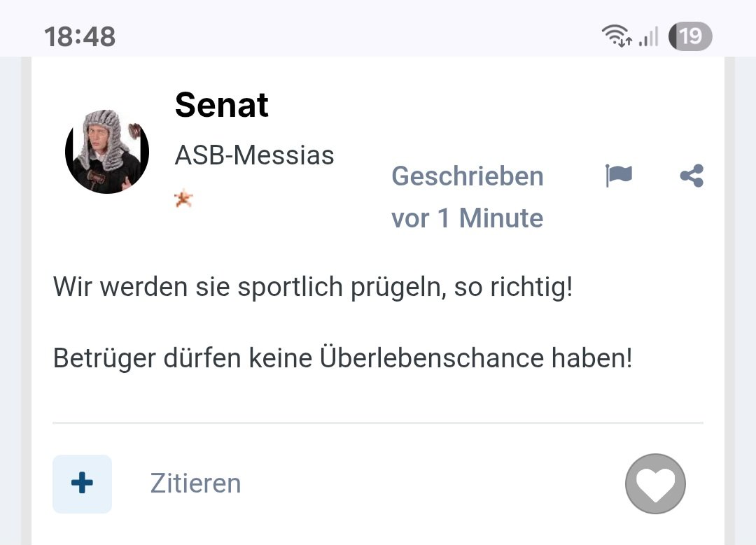Screen dimensions: 756x545
Task: Tap Zitieren to quote the post
Action: (195, 483)
